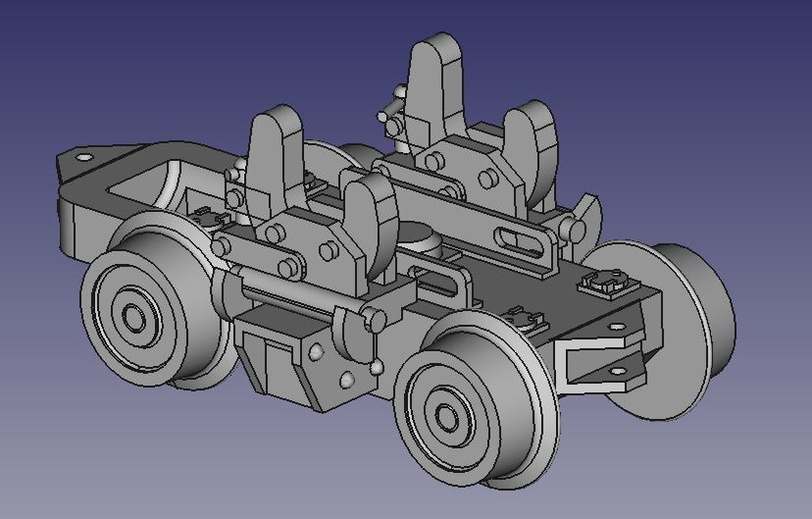Image resolution: width=812 pixels, height=519 pixels.
Task: Select the mounting hole on the left frame corner
Action: point(82,156)
